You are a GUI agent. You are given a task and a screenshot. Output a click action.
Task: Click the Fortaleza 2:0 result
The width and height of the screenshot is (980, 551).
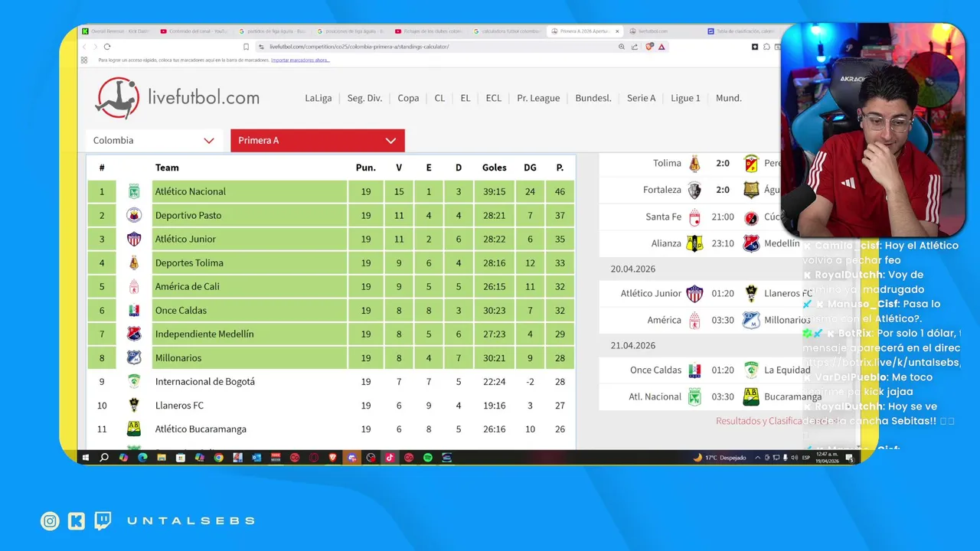(x=723, y=190)
